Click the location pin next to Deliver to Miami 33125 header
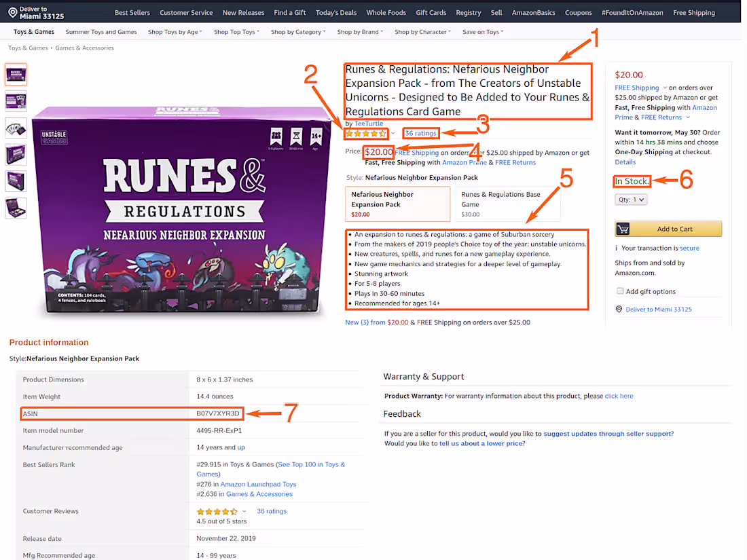The image size is (747, 560). point(12,12)
